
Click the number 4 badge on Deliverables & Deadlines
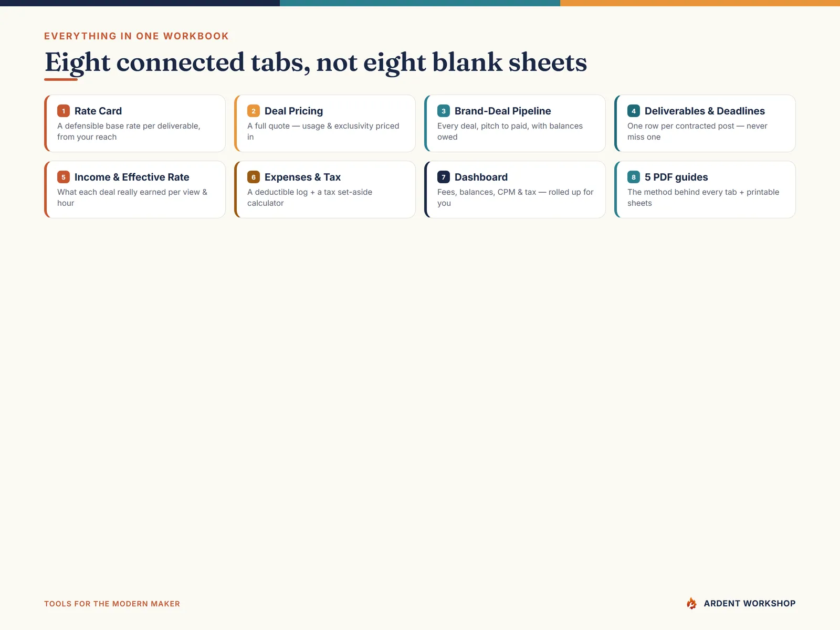coord(634,111)
